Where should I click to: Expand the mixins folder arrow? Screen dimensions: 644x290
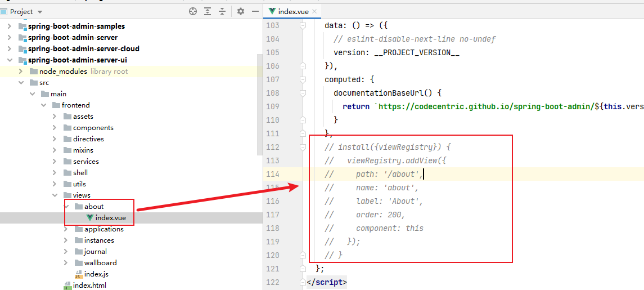[x=55, y=150]
